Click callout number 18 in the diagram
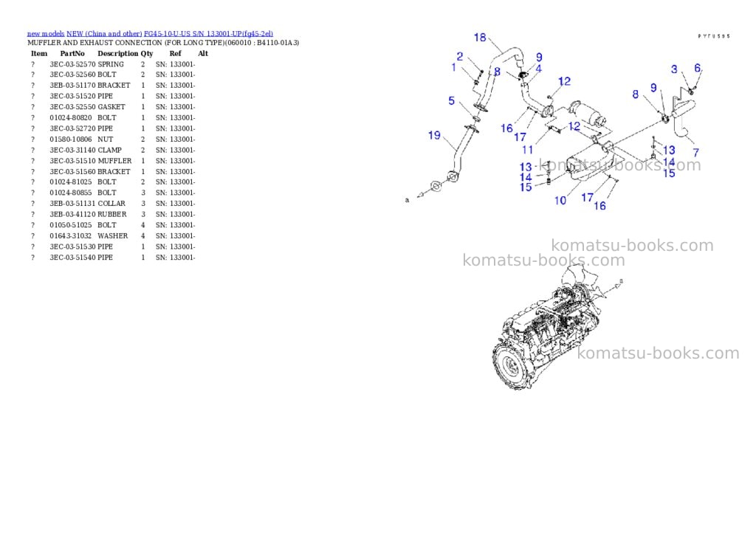 coord(480,37)
